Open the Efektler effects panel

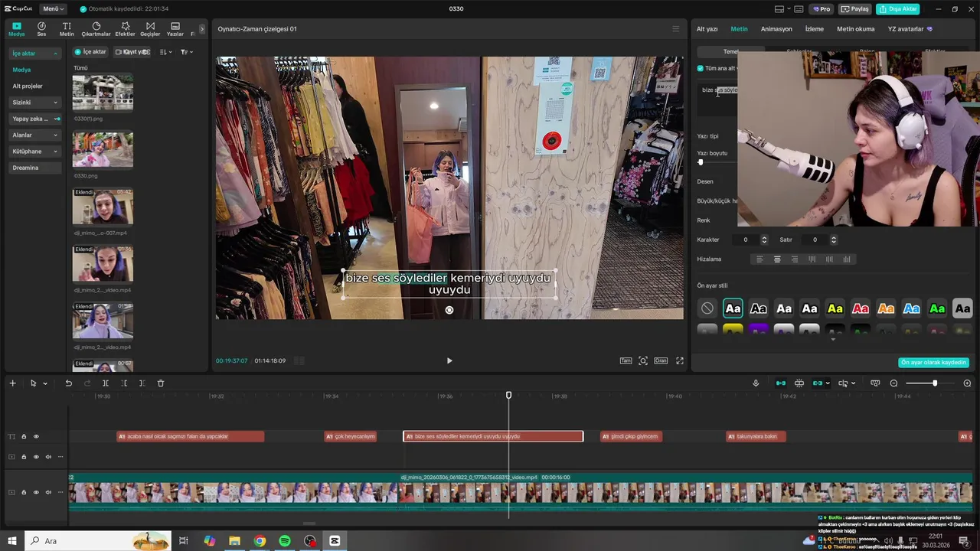point(125,29)
